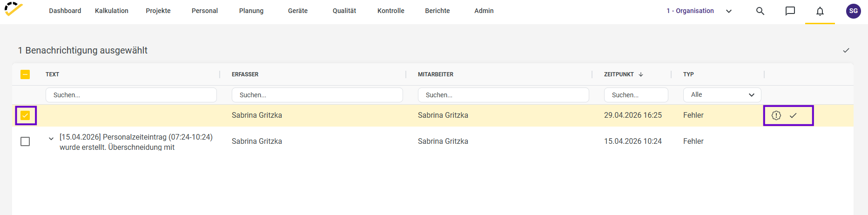Click the alert icon in selected row

pyautogui.click(x=776, y=115)
